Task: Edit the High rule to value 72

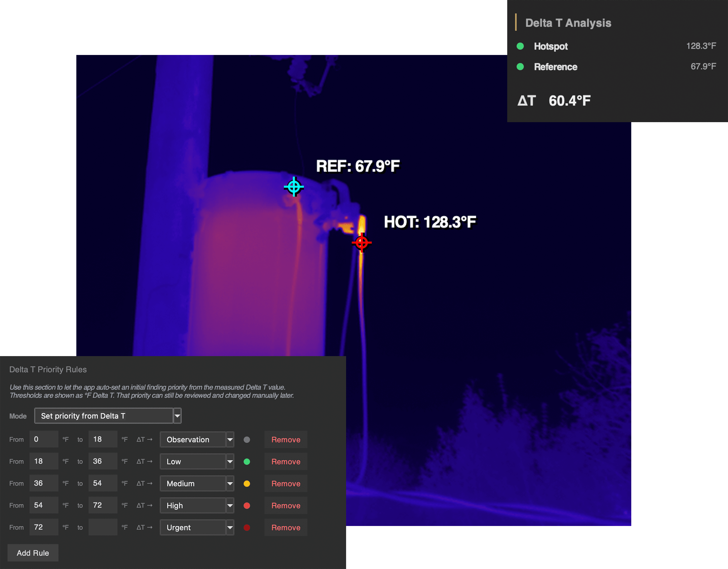Action: click(103, 505)
